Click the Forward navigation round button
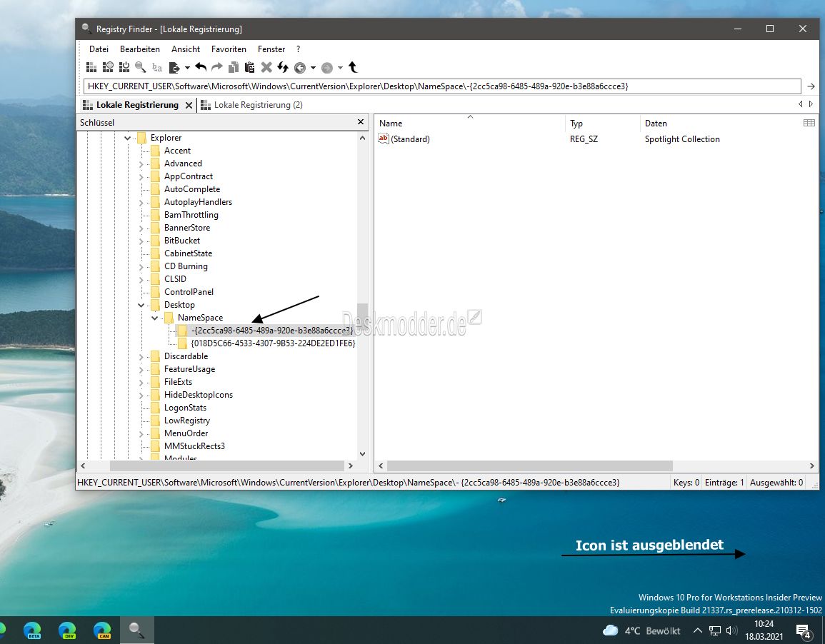 pos(326,68)
